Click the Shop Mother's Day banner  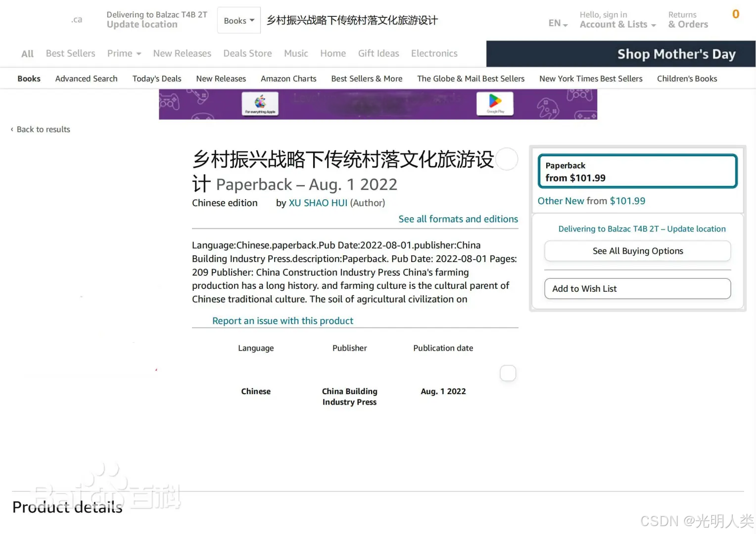point(621,54)
